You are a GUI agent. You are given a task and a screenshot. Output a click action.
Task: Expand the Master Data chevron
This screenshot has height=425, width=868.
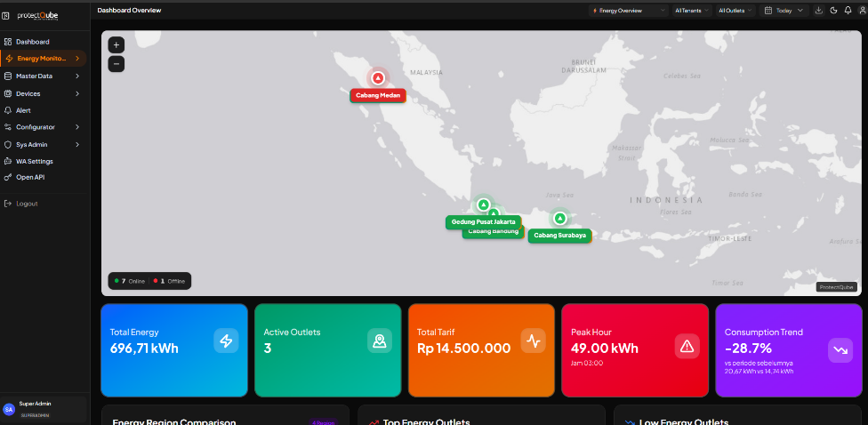pos(77,76)
